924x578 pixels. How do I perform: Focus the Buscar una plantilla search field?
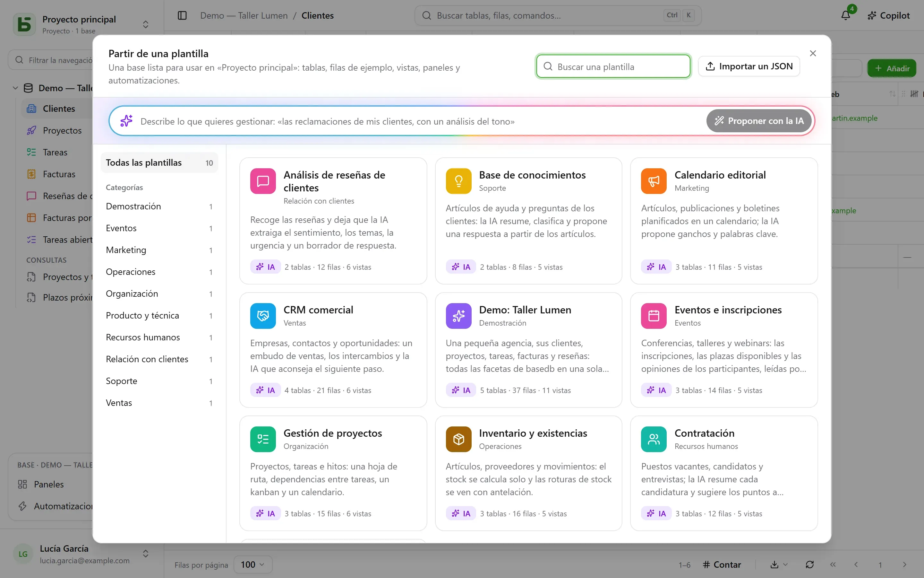pyautogui.click(x=613, y=66)
